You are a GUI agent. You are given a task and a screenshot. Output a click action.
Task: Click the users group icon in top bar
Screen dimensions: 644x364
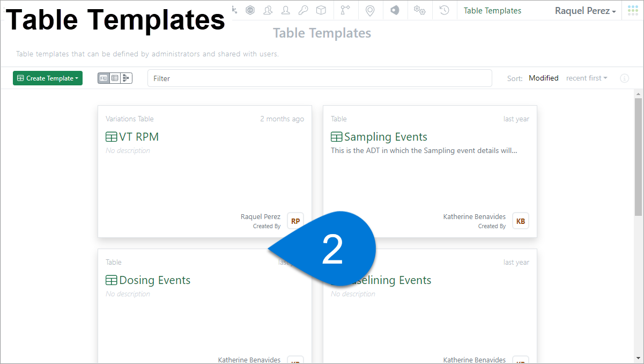(x=268, y=10)
